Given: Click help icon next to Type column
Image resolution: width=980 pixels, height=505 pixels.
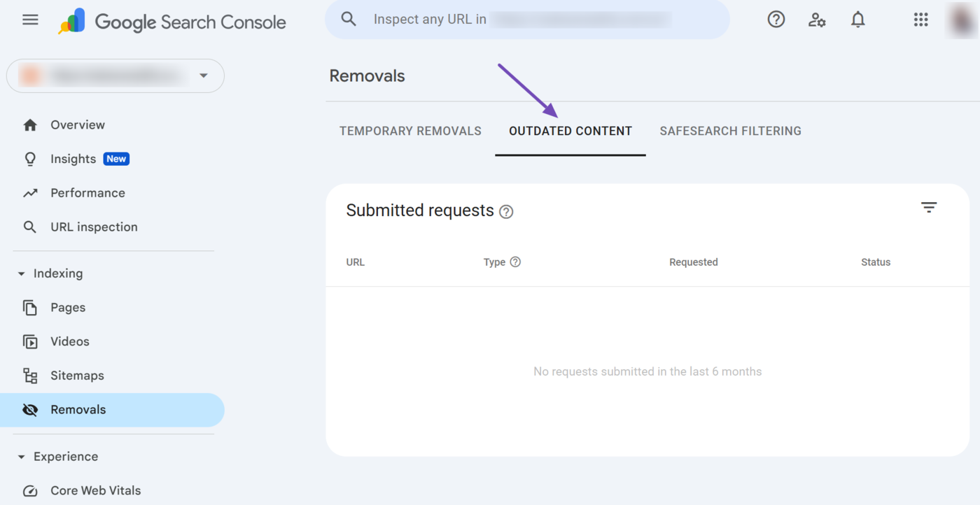Looking at the screenshot, I should point(515,262).
